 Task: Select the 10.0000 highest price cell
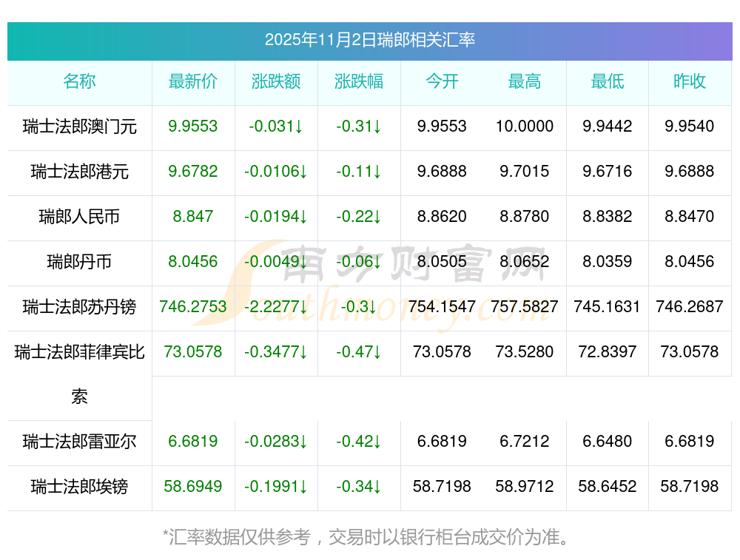[525, 126]
